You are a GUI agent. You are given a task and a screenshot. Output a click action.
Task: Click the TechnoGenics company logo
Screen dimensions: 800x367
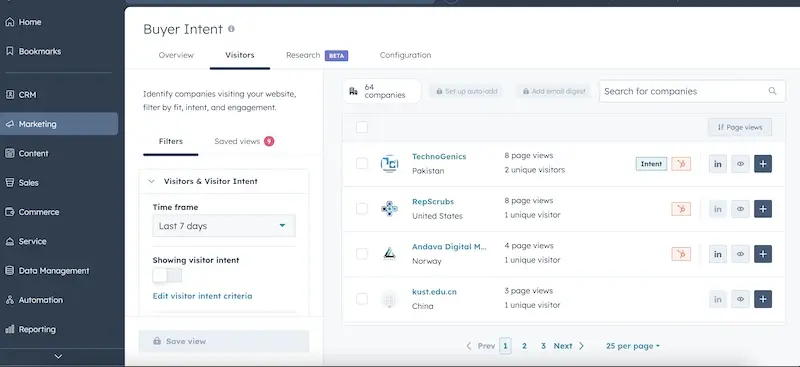389,163
